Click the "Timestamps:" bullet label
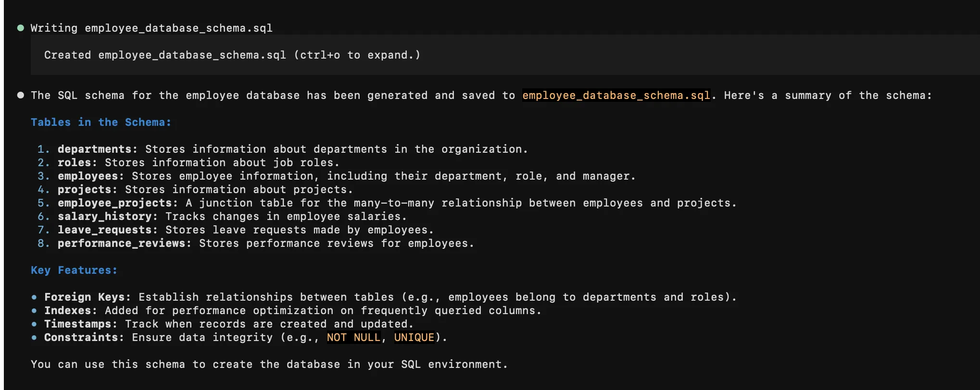980x390 pixels. tap(81, 324)
